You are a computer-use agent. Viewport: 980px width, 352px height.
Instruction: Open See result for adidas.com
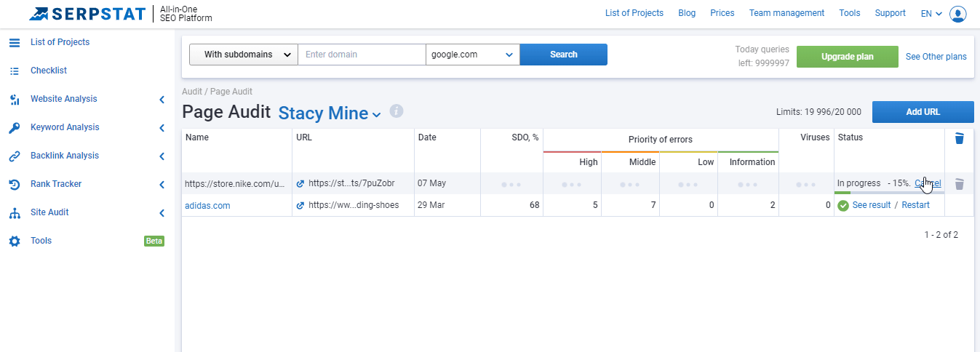point(872,205)
